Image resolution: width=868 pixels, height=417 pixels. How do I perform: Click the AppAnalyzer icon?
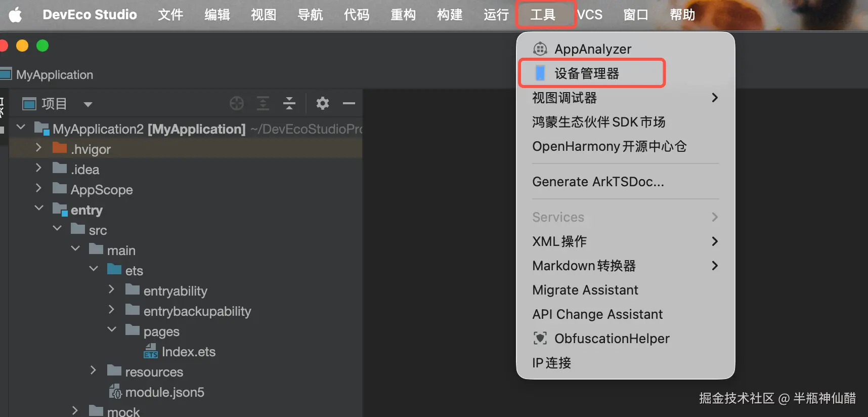[x=540, y=49]
